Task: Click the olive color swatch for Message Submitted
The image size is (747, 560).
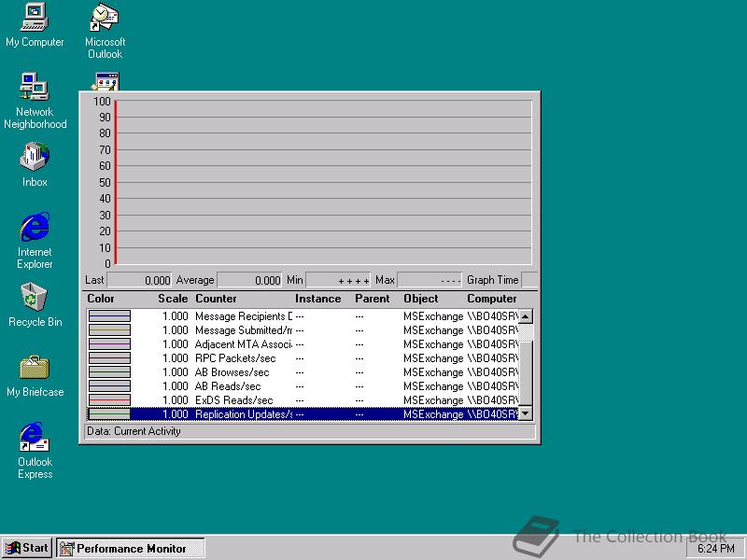Action: tap(109, 330)
